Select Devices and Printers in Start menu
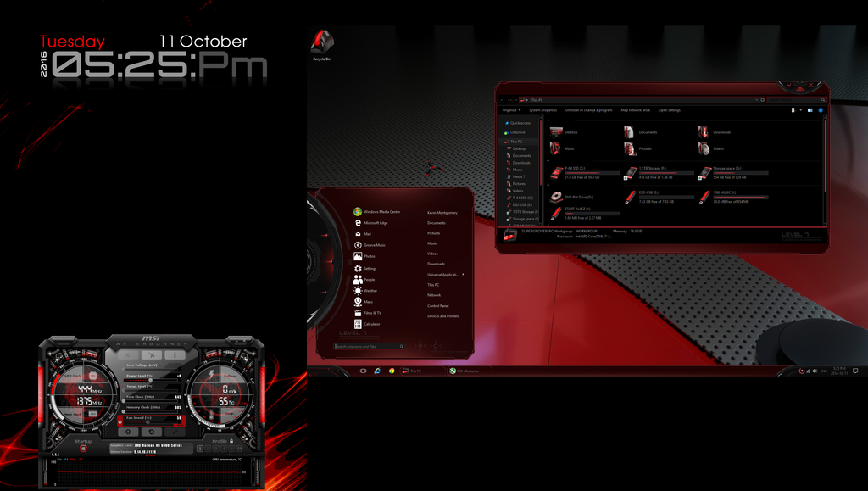This screenshot has width=868, height=491. click(x=442, y=316)
